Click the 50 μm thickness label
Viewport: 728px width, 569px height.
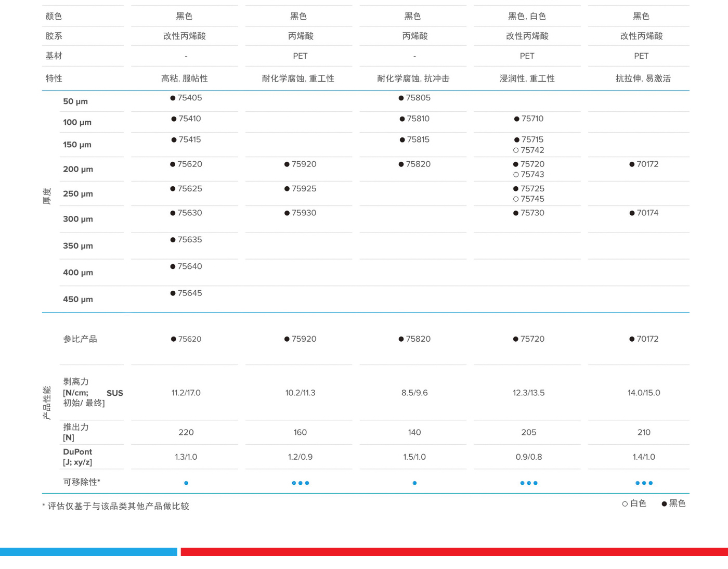[75, 101]
